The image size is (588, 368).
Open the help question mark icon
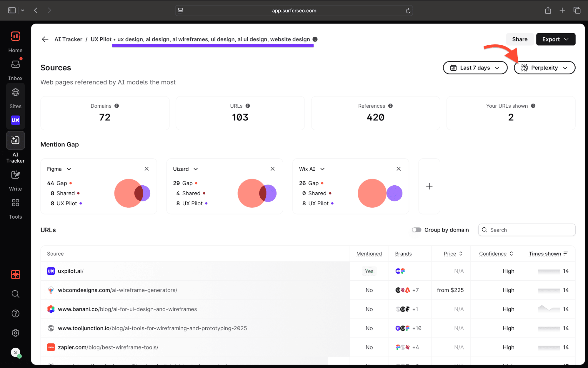click(x=15, y=313)
